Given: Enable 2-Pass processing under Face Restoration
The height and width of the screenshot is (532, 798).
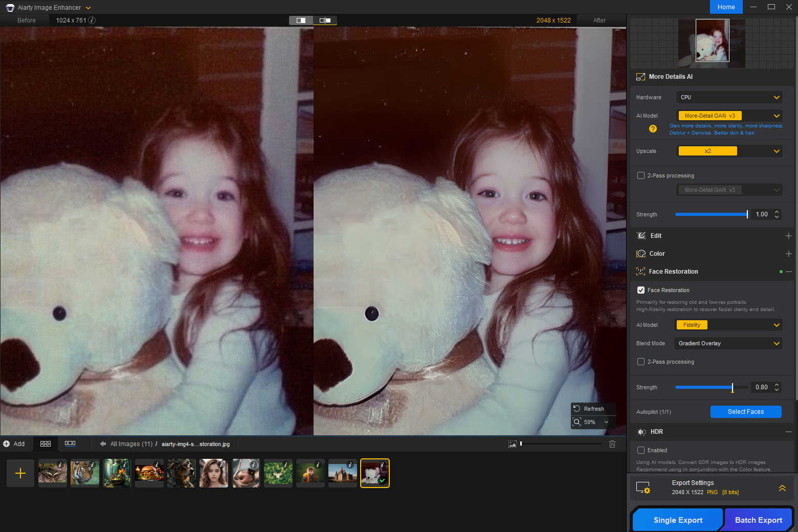Looking at the screenshot, I should click(x=641, y=362).
